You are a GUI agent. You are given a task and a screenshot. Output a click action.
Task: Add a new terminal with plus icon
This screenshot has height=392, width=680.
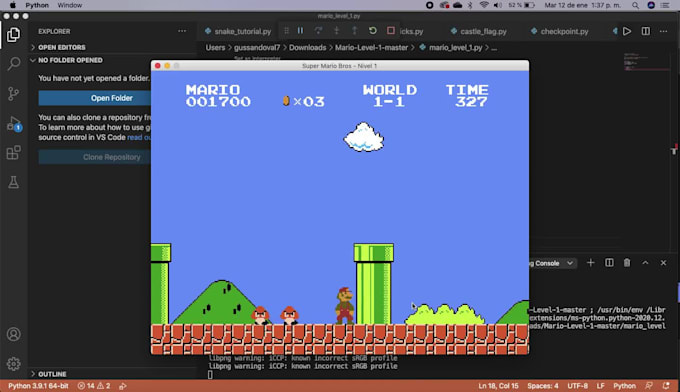(x=591, y=263)
